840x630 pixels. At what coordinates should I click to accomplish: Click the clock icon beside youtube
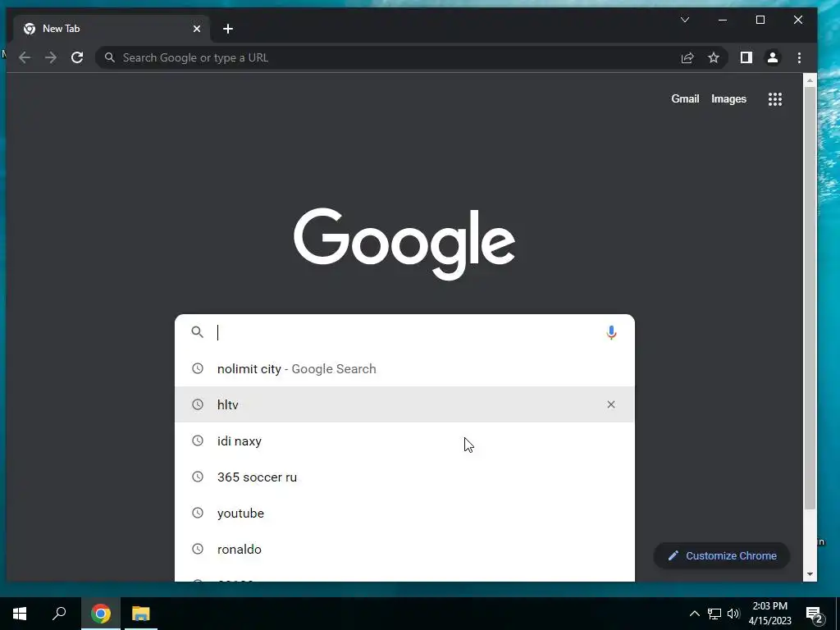(x=198, y=513)
